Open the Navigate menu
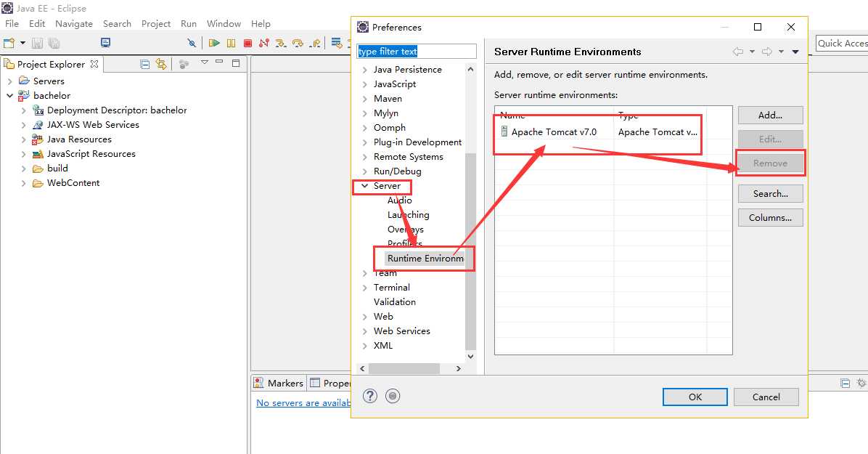Viewport: 868px width, 454px height. tap(73, 24)
